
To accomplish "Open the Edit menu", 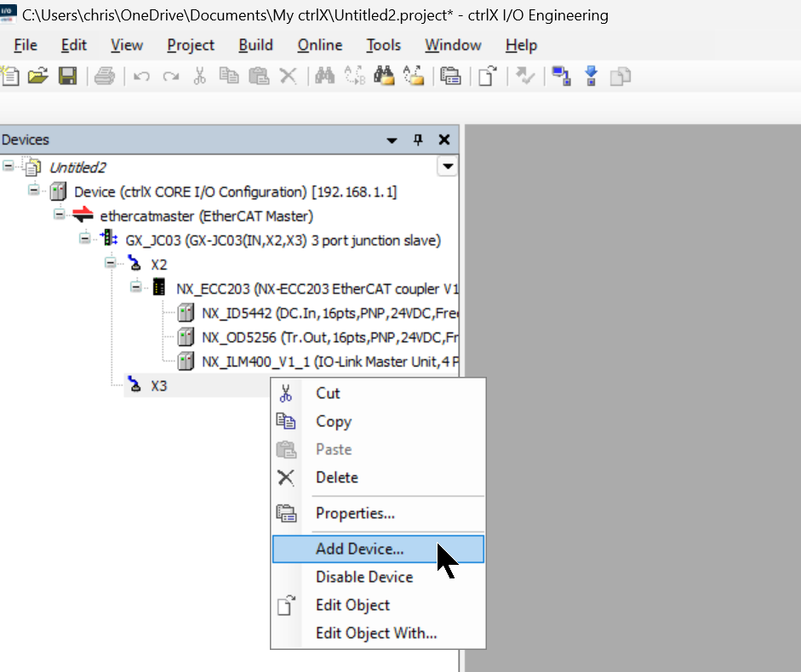I will pyautogui.click(x=74, y=45).
